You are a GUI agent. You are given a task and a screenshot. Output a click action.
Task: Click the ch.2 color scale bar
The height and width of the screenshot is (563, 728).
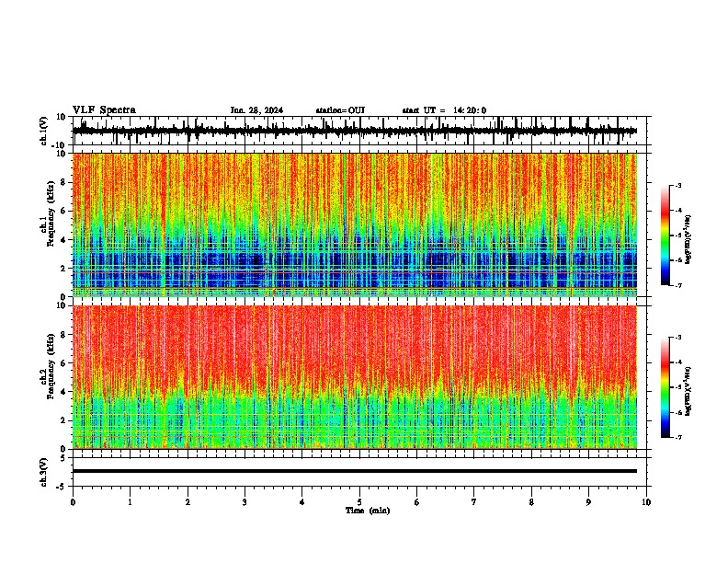(665, 387)
